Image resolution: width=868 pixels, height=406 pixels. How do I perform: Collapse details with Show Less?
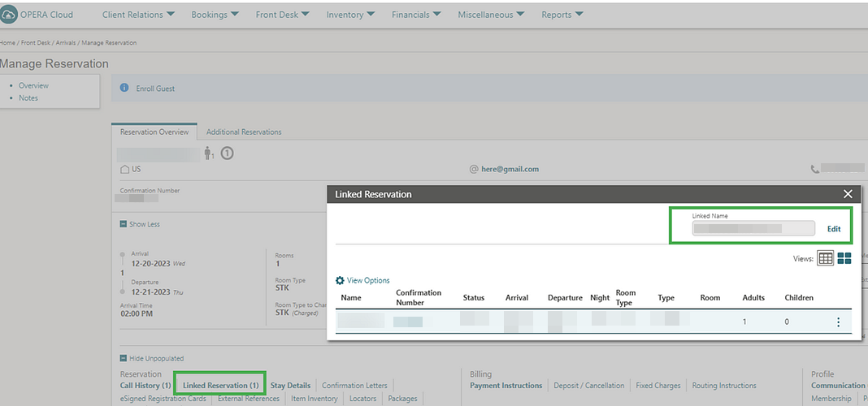click(140, 224)
